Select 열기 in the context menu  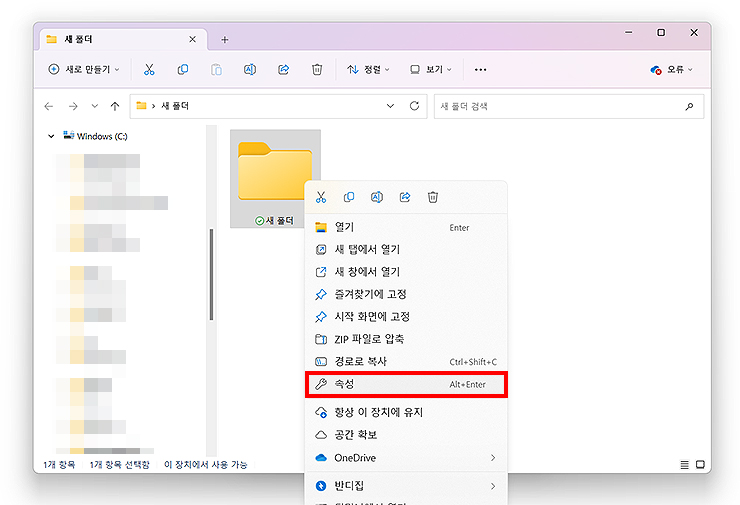[406, 227]
